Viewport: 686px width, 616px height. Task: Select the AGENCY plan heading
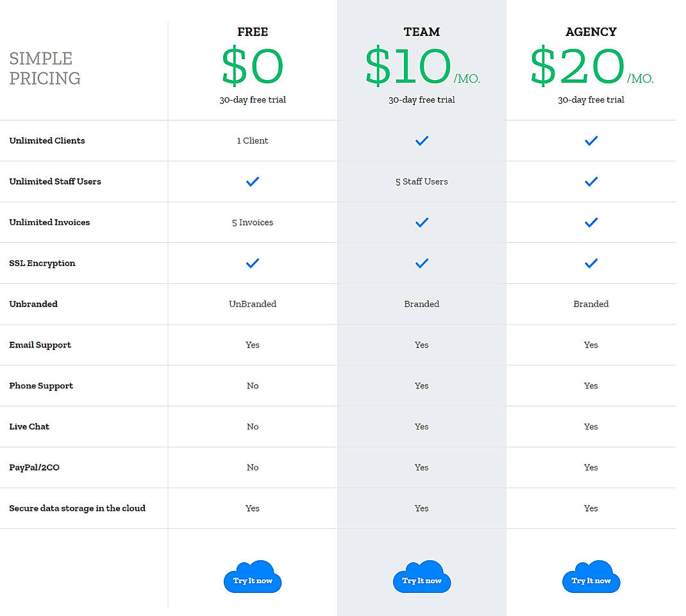click(591, 31)
